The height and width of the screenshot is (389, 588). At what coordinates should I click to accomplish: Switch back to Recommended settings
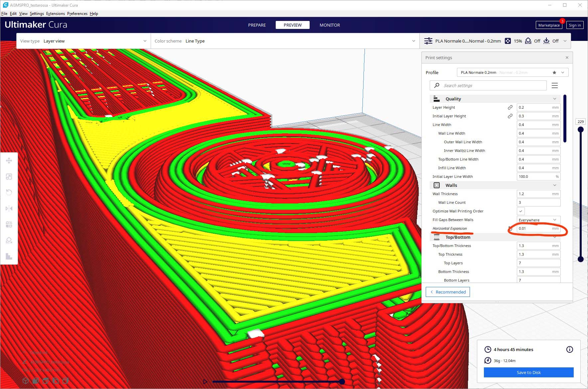click(448, 292)
